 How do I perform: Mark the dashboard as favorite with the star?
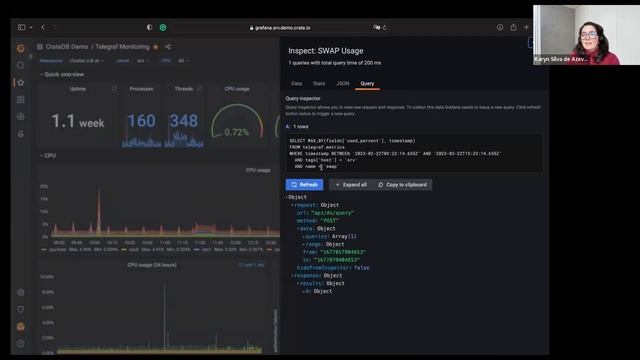point(156,47)
